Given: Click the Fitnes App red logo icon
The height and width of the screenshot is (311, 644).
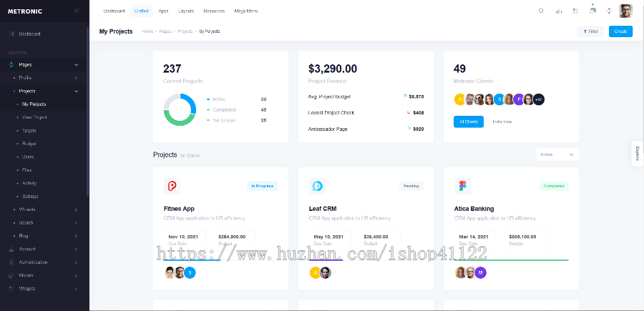Looking at the screenshot, I should [x=172, y=186].
